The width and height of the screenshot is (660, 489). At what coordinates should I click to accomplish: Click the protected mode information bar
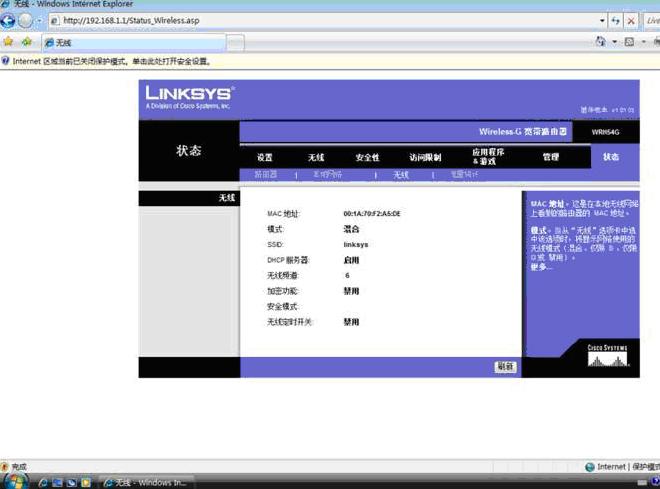coord(330,61)
